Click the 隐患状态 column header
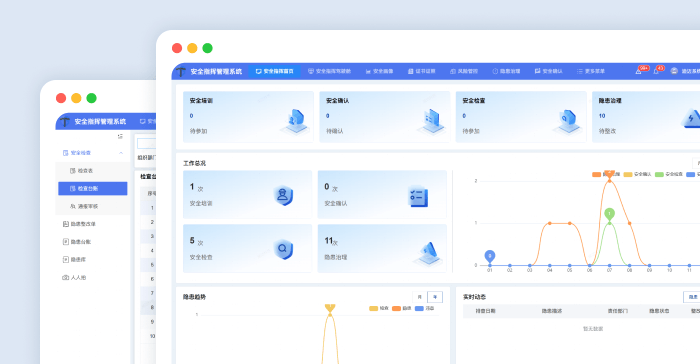The width and height of the screenshot is (700, 364). click(659, 311)
